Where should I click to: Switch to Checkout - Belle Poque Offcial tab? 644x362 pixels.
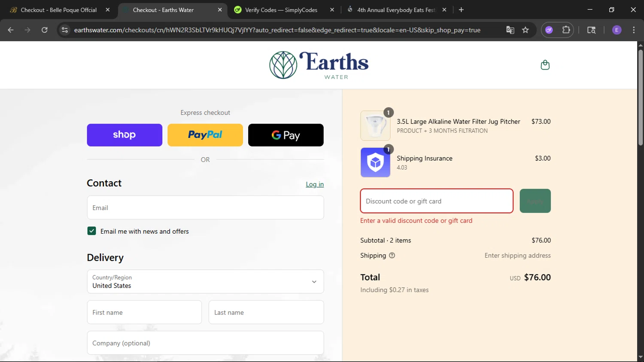[59, 10]
